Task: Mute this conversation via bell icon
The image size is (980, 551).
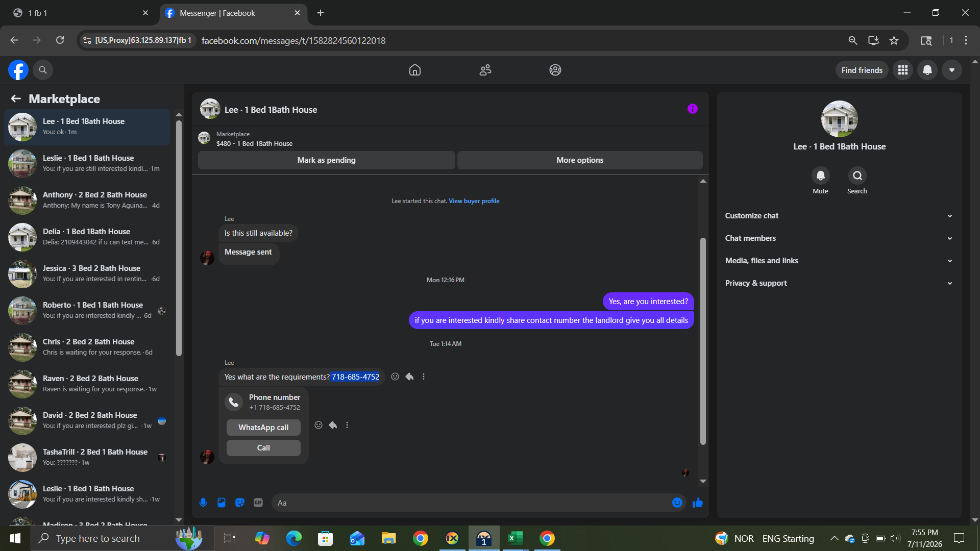Action: click(x=821, y=176)
